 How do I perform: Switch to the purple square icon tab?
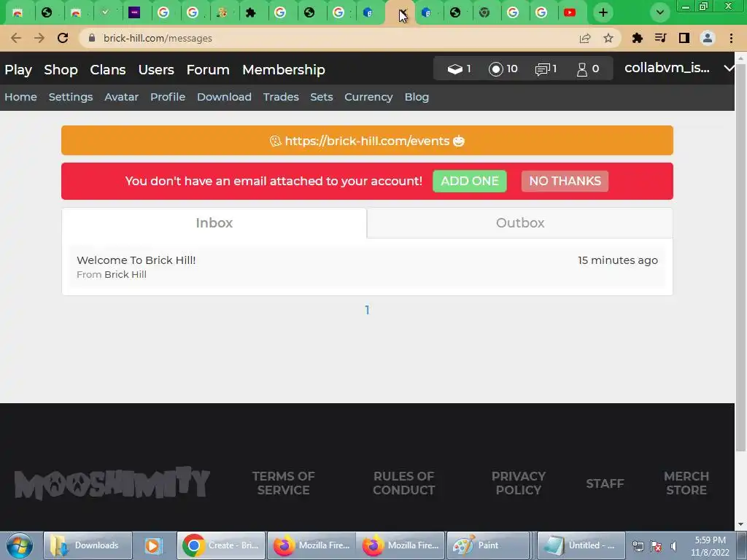134,12
